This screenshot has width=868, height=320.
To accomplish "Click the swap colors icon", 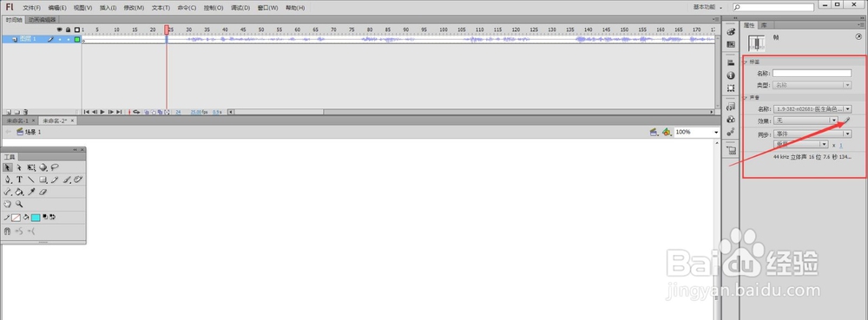I will coord(52,217).
